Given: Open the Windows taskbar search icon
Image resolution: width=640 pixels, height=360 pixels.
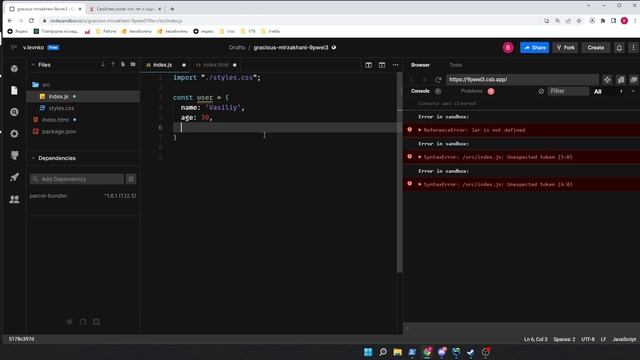Looking at the screenshot, I should click(x=383, y=352).
